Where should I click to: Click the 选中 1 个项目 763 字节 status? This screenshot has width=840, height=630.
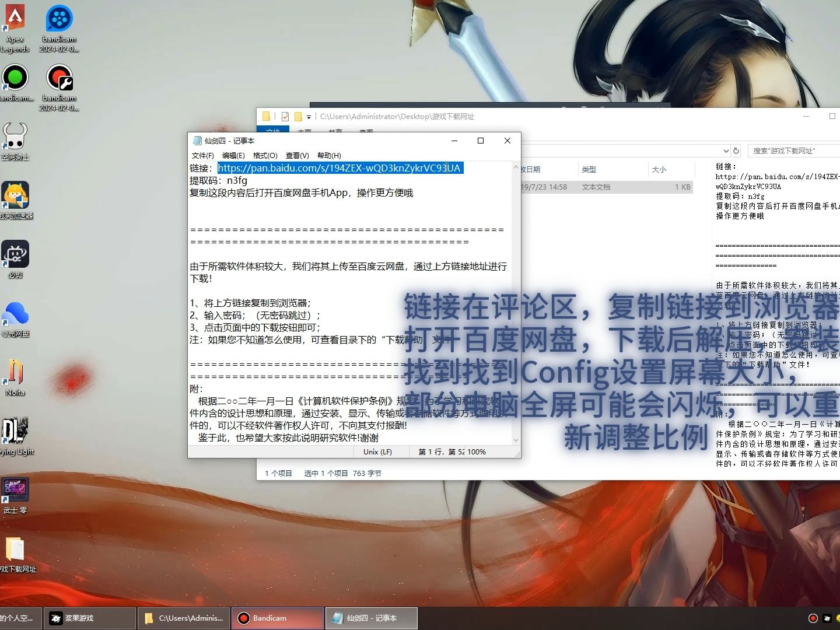[x=342, y=474]
